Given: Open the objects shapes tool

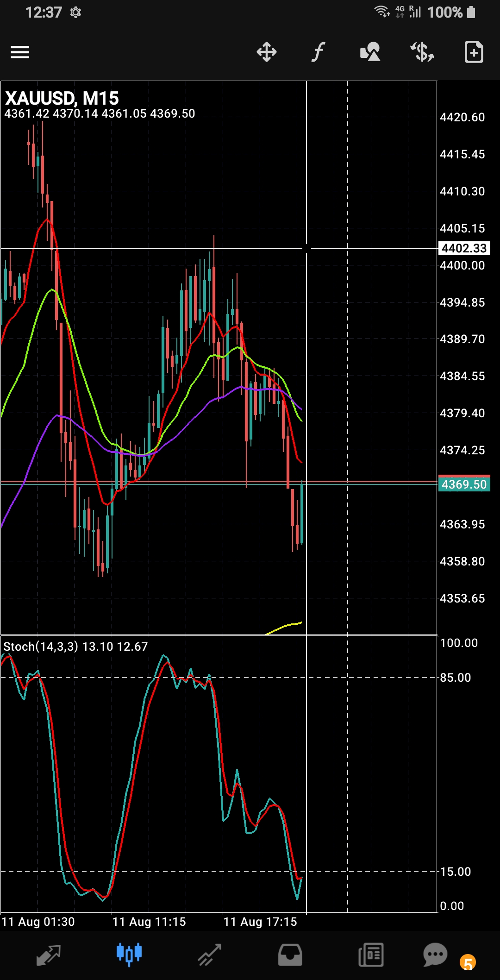Looking at the screenshot, I should tap(370, 52).
